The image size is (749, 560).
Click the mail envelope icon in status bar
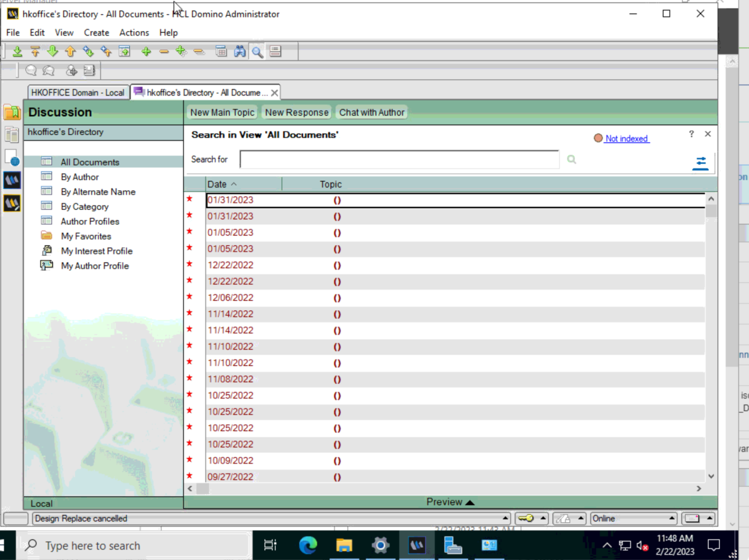(x=692, y=518)
